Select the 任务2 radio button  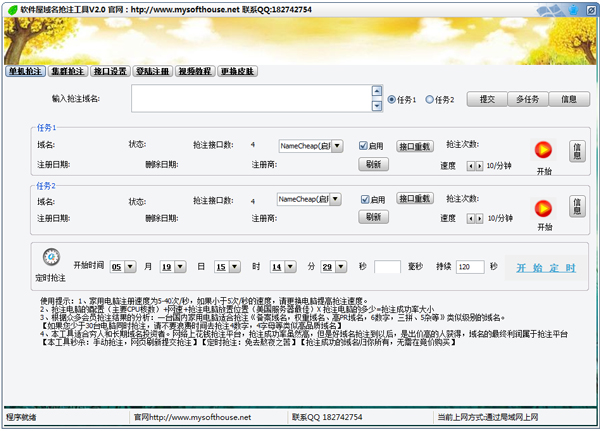coord(430,100)
